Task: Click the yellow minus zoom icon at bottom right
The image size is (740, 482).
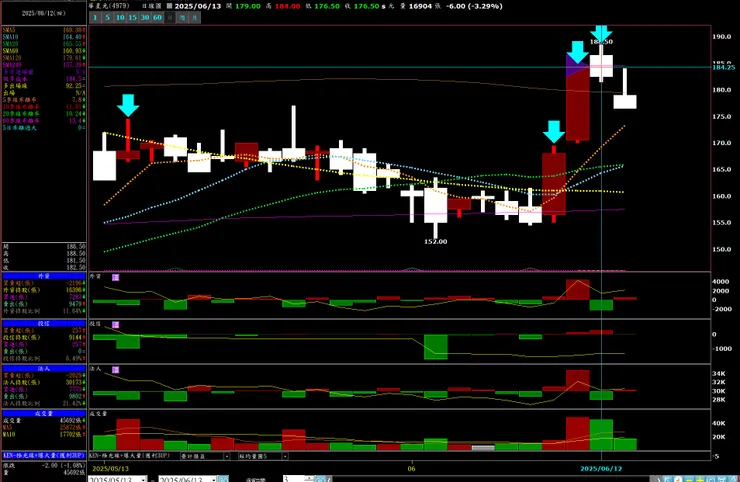Action: [x=689, y=479]
